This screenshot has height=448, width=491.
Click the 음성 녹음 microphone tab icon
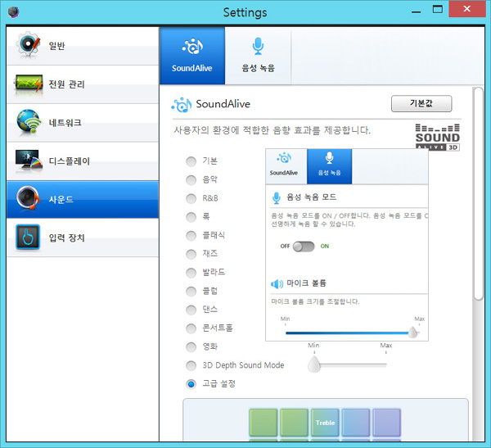[258, 46]
